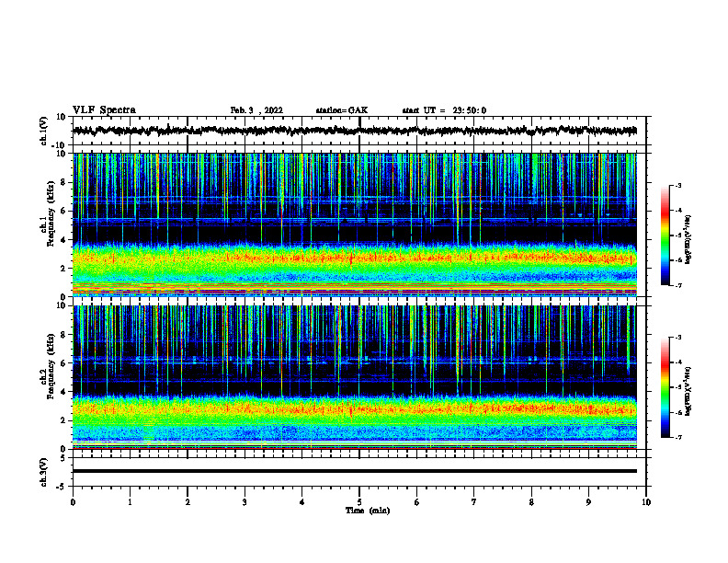Click the flat black ch.3 voltage trace
This screenshot has height=563, width=728.
pyautogui.click(x=355, y=471)
